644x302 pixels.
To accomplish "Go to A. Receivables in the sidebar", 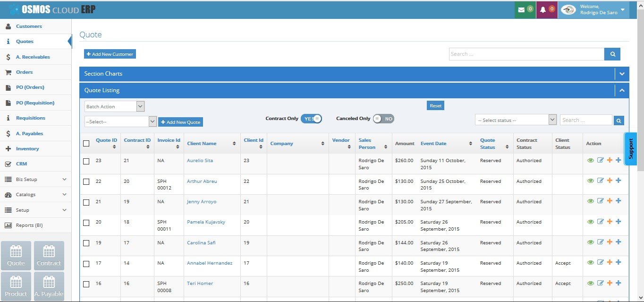I will (x=33, y=57).
